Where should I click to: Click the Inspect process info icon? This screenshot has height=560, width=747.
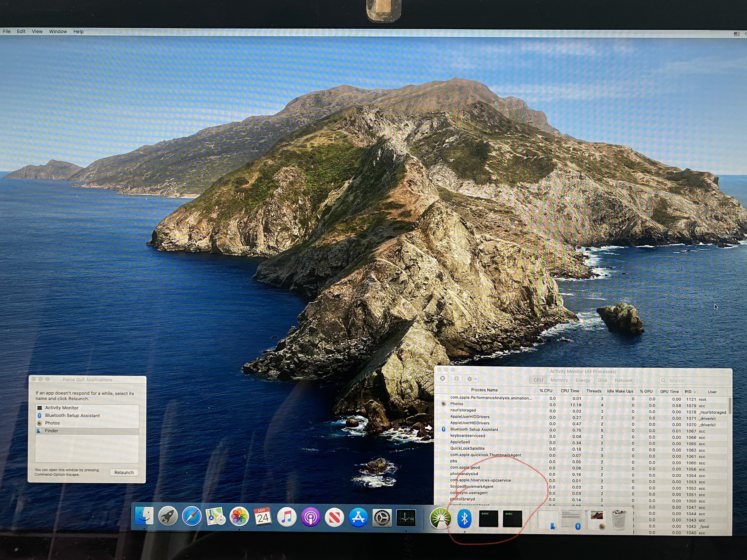tap(457, 379)
